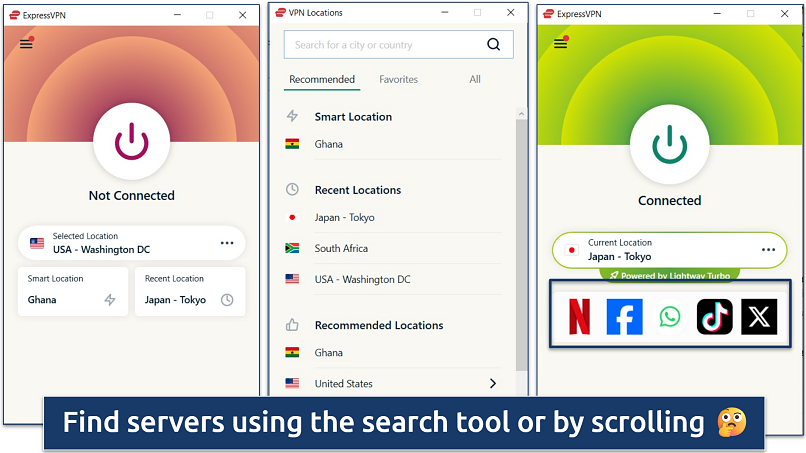This screenshot has width=806, height=453.
Task: Switch to the Favorites tab
Action: pos(398,79)
